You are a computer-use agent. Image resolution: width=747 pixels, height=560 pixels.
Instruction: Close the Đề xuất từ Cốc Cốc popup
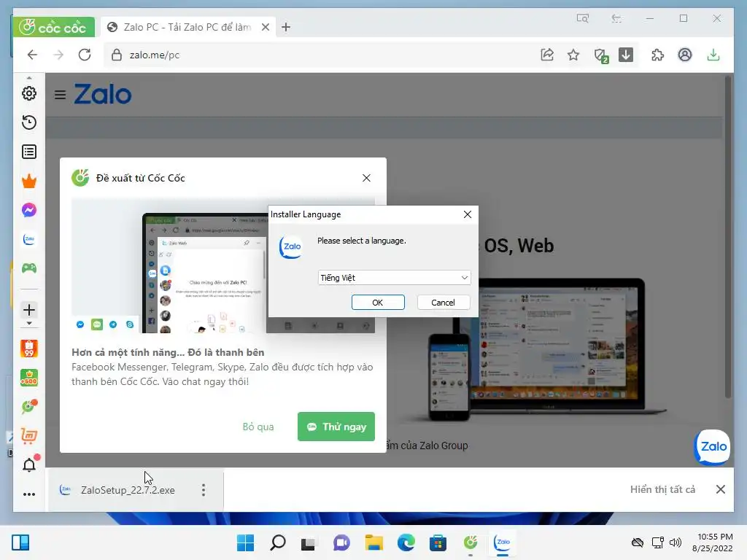(x=366, y=178)
